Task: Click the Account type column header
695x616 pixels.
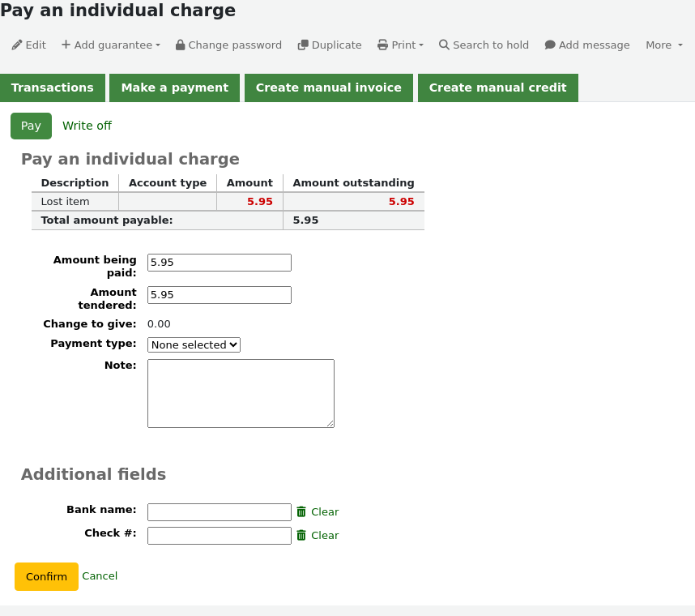Action: (x=168, y=182)
